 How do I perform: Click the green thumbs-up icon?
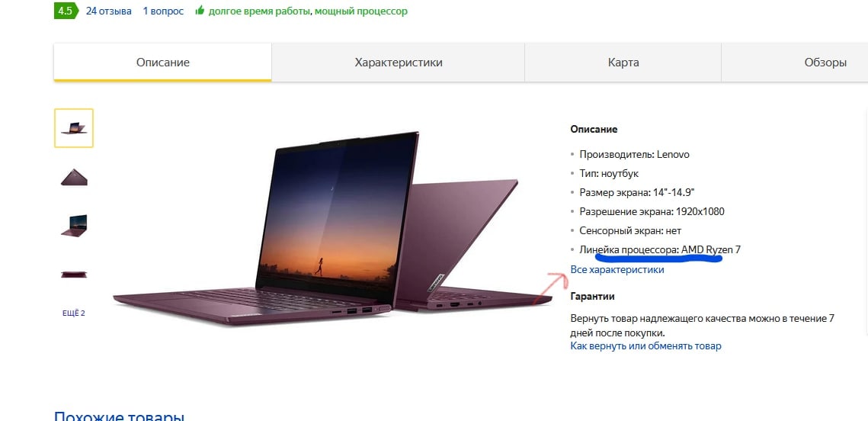[x=200, y=11]
